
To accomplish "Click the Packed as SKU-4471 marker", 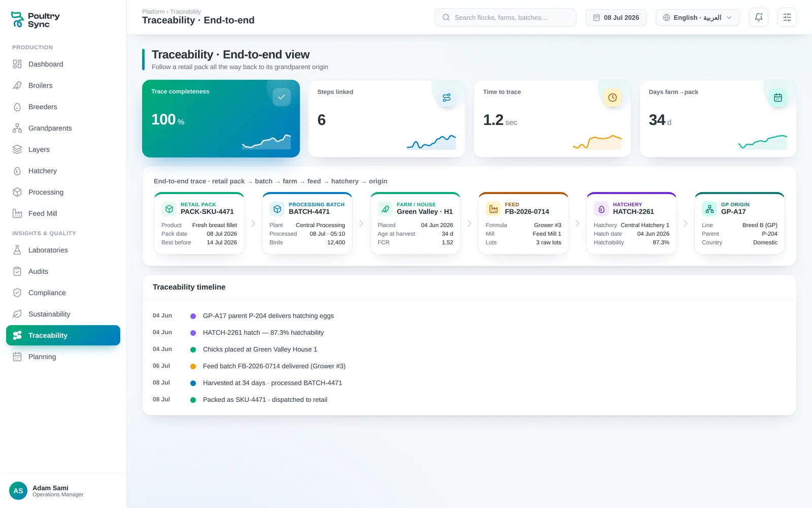I will point(193,400).
